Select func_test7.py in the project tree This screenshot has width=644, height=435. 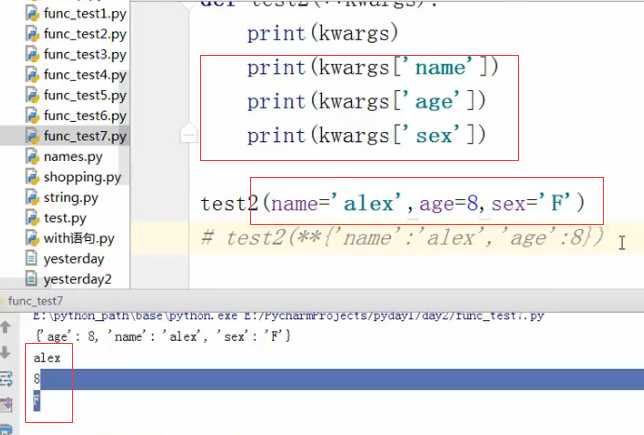(x=85, y=136)
